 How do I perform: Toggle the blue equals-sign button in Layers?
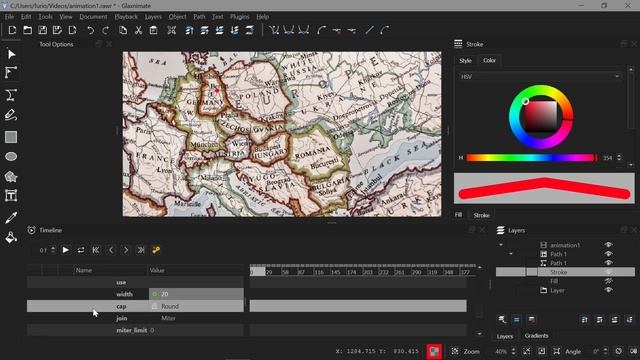[x=516, y=320]
